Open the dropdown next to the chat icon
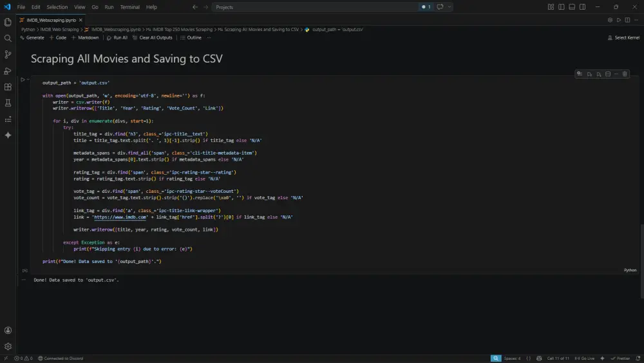 click(x=450, y=7)
